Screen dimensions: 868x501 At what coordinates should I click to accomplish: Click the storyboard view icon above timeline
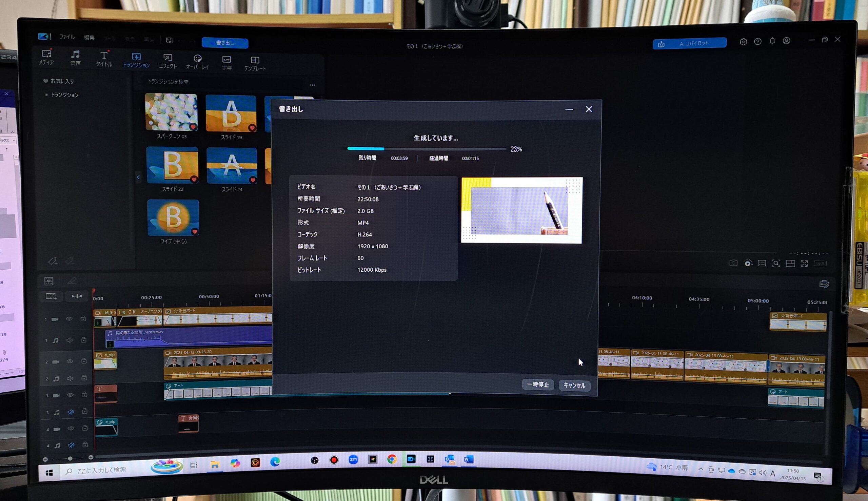[49, 281]
